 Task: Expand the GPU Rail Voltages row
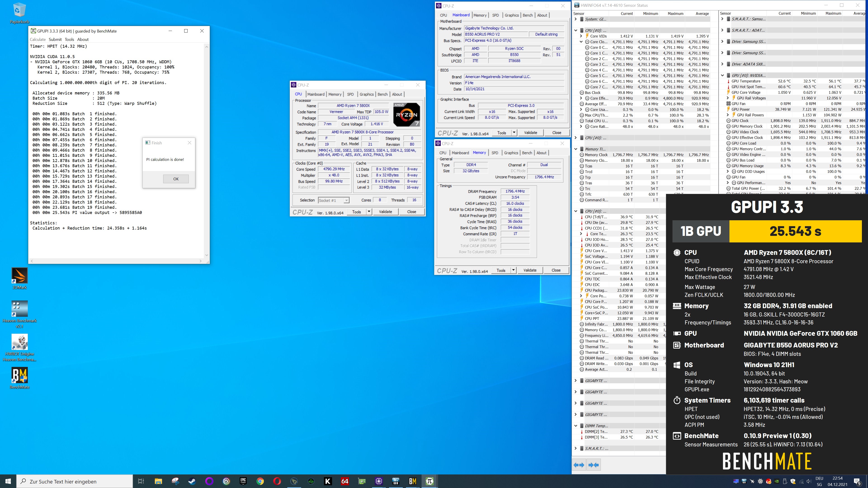tap(728, 98)
